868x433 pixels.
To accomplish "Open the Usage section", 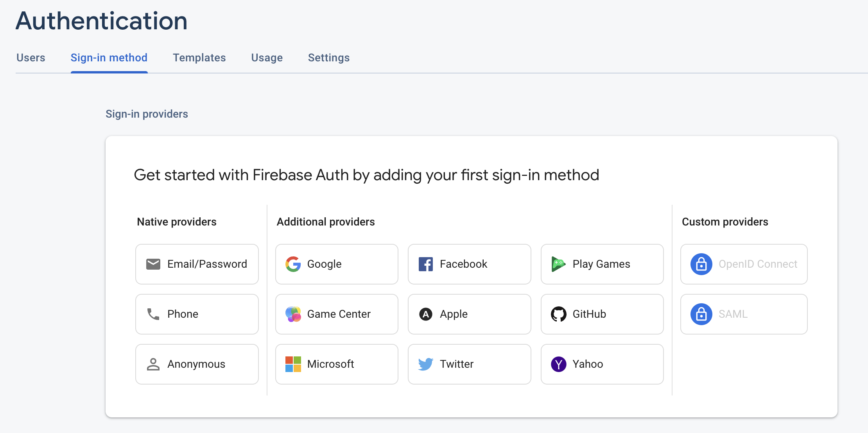I will coord(267,57).
